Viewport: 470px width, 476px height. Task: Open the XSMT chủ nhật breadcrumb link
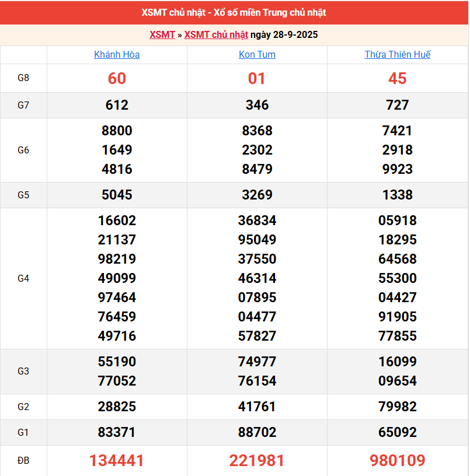216,35
